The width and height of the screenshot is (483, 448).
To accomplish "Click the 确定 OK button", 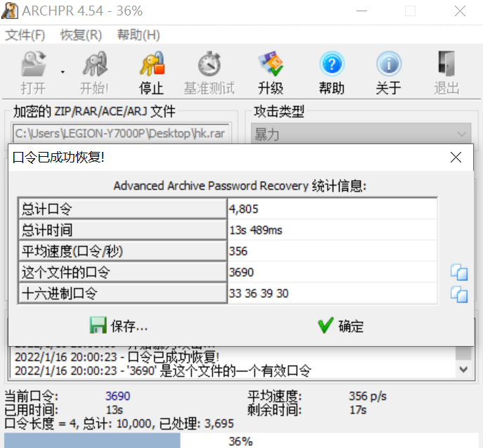I will point(341,326).
